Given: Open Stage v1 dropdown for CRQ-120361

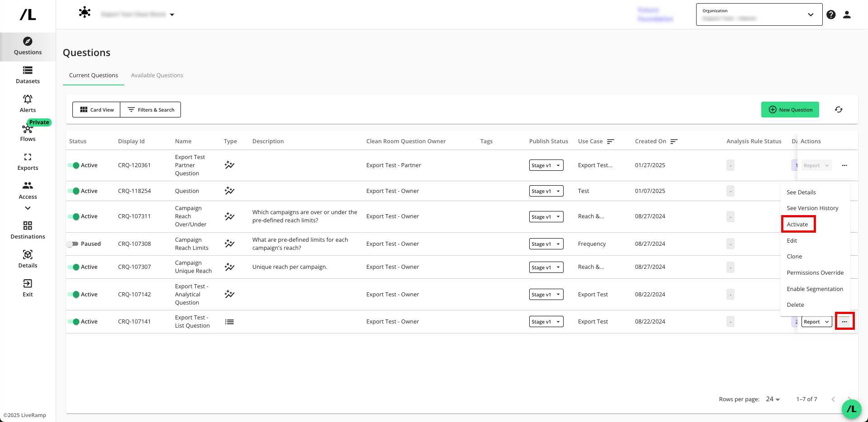Looking at the screenshot, I should point(546,165).
